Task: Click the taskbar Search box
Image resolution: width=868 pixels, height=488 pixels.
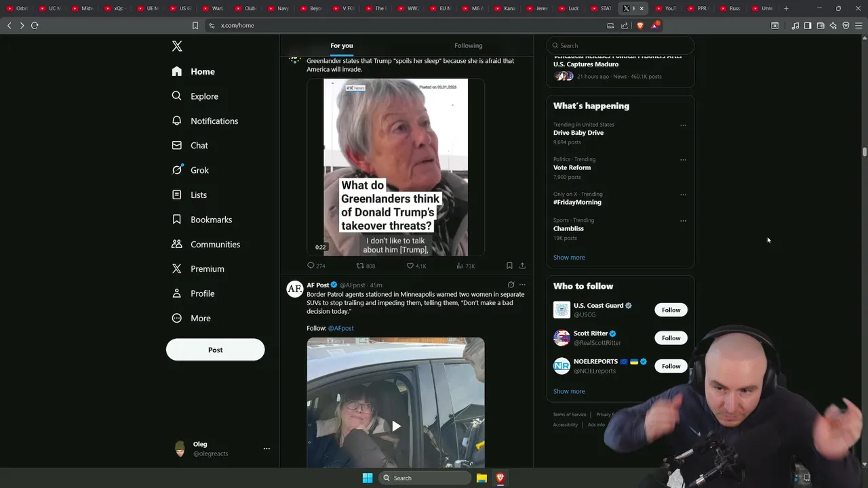Action: coord(425,478)
